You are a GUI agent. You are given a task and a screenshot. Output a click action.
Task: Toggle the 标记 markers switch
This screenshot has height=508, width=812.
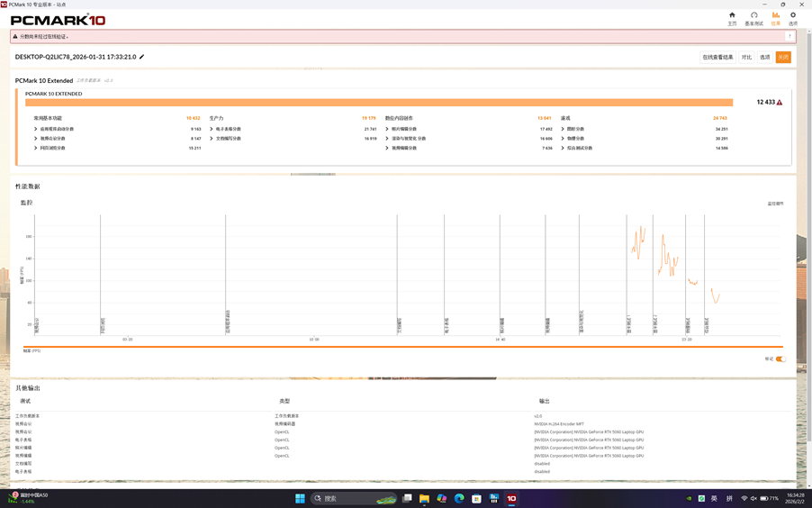click(x=780, y=358)
